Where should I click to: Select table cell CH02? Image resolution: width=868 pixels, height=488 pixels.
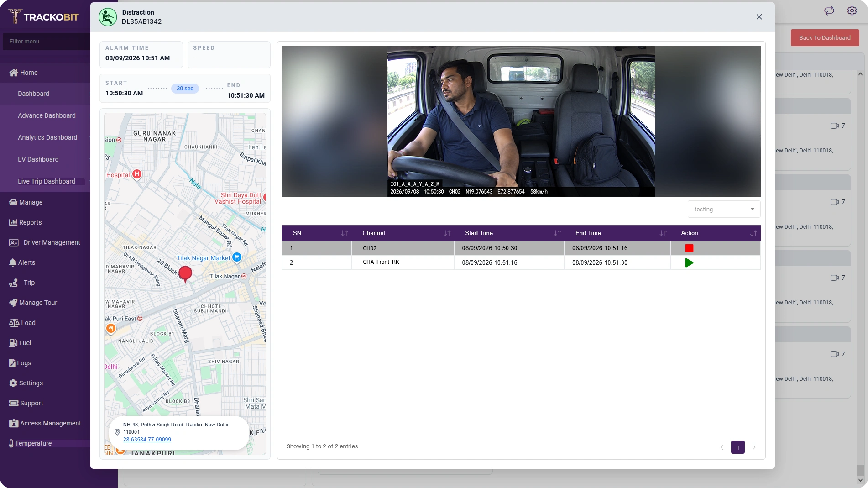click(403, 248)
